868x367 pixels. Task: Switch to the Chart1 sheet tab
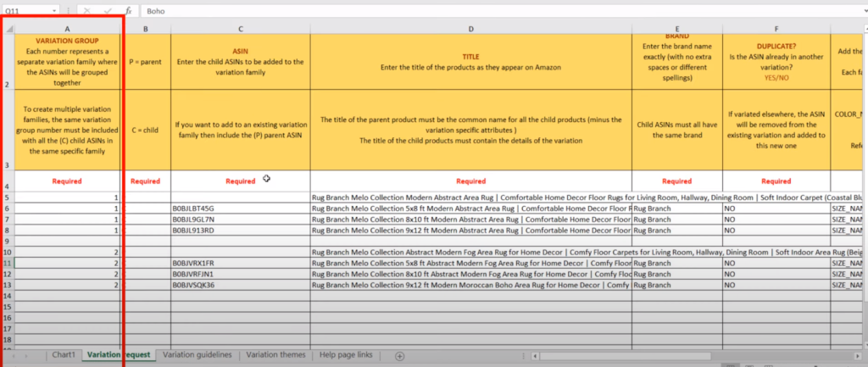(63, 355)
